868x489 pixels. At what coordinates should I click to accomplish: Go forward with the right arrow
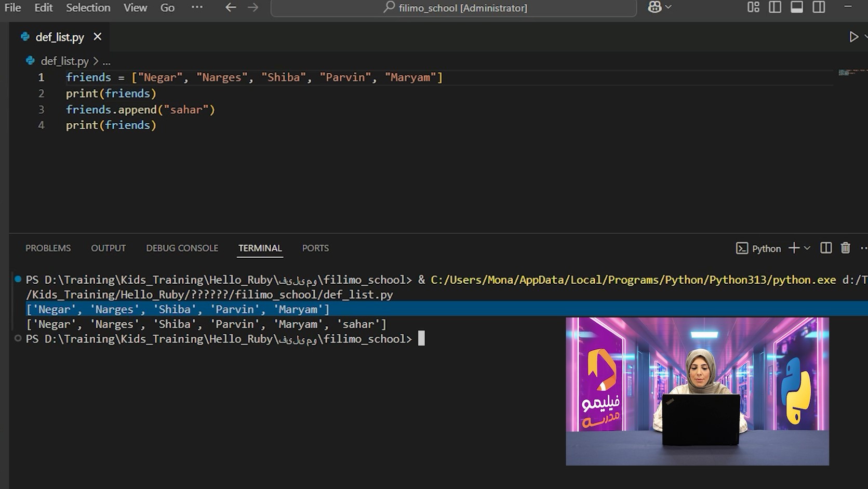coord(253,8)
